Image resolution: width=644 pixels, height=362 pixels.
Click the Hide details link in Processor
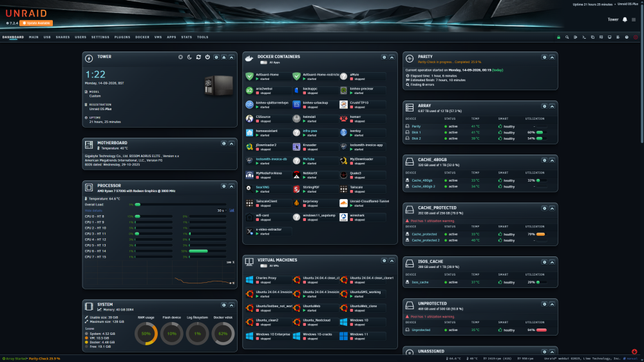coord(93,211)
